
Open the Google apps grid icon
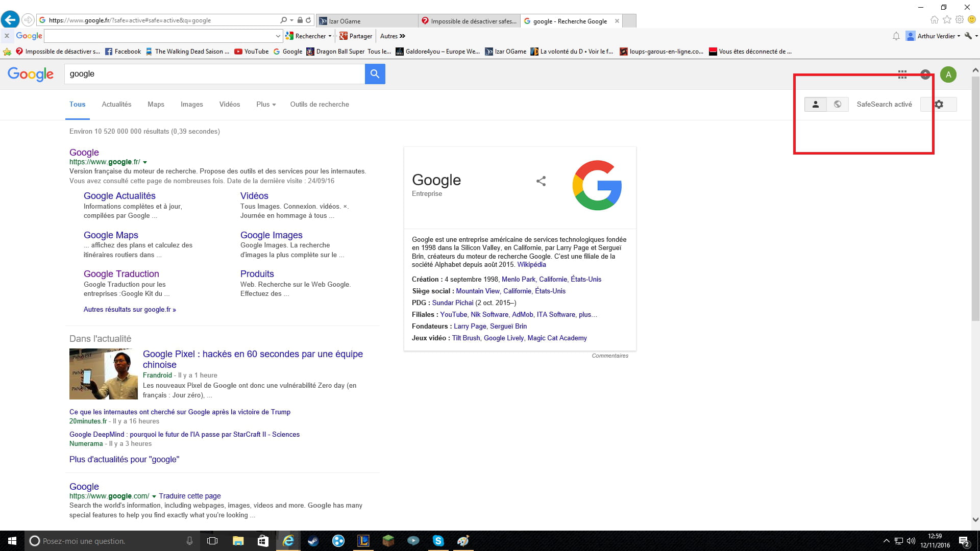tap(902, 74)
